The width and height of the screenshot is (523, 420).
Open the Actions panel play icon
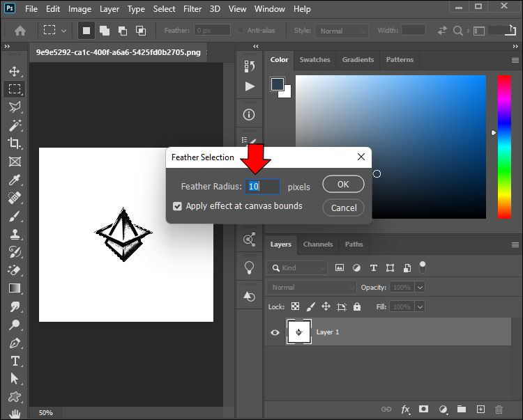[249, 86]
